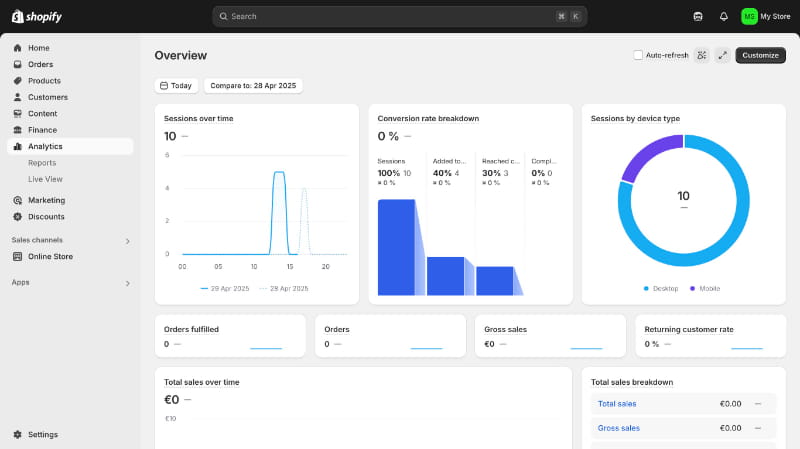The width and height of the screenshot is (800, 449).
Task: Click the Products tag icon in the sidebar
Action: point(18,81)
